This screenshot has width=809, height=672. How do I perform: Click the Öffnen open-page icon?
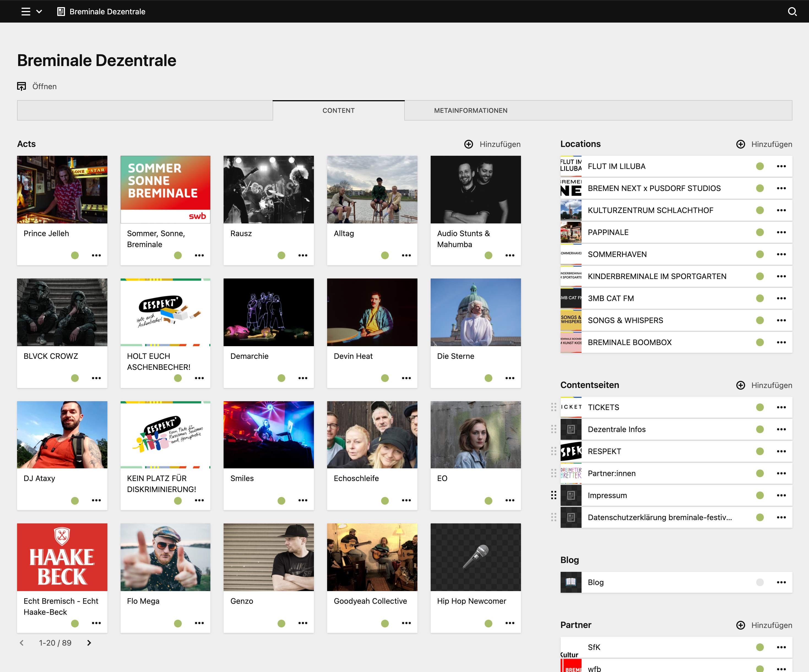[x=21, y=86]
